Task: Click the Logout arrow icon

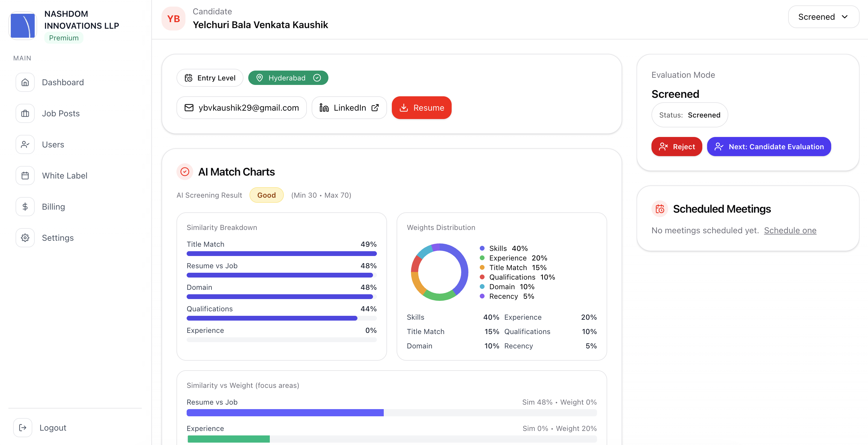Action: click(x=22, y=427)
